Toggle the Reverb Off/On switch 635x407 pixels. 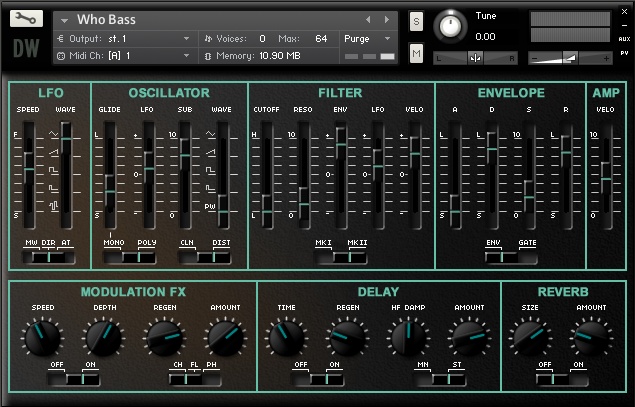[561, 378]
